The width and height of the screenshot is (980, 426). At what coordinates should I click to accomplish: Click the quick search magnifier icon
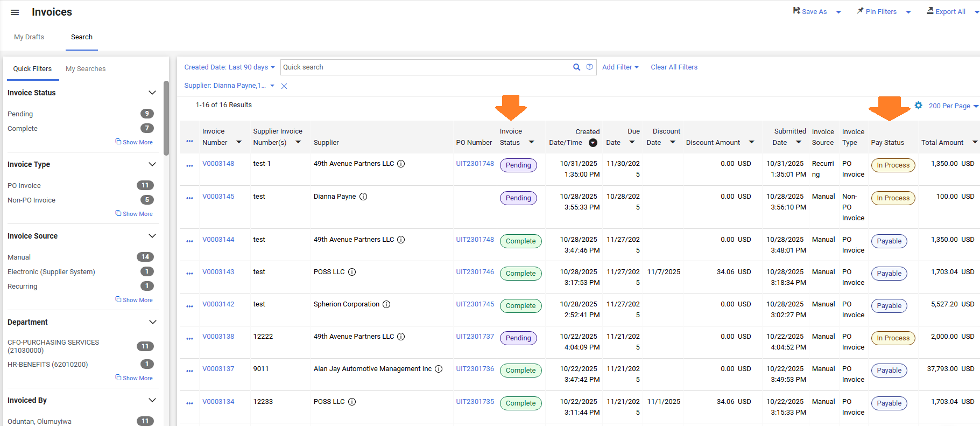point(576,67)
